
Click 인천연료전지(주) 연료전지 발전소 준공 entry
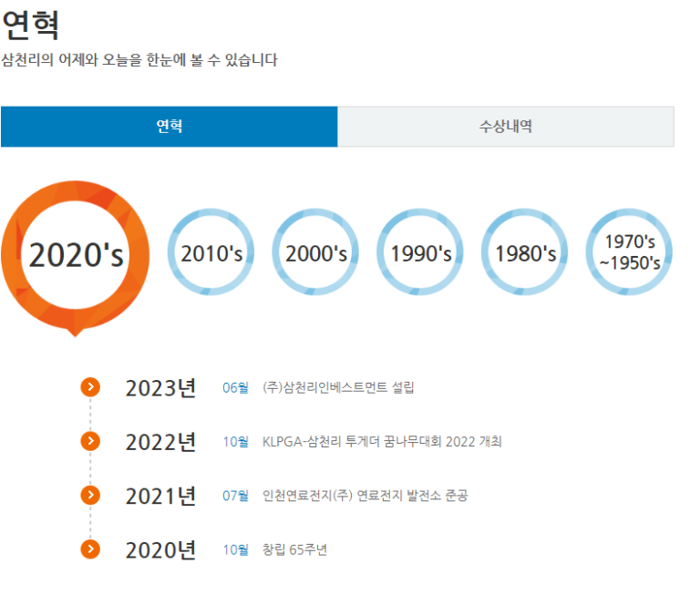365,496
